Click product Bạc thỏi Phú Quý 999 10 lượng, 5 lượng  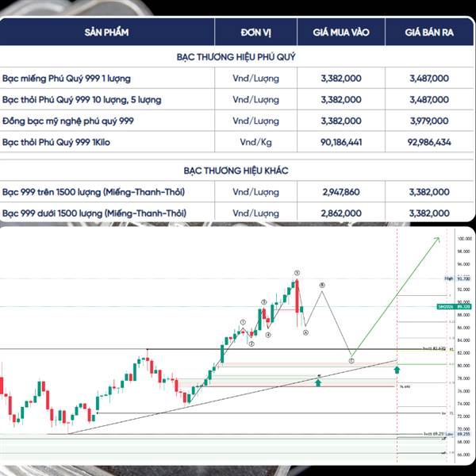[x=82, y=100]
